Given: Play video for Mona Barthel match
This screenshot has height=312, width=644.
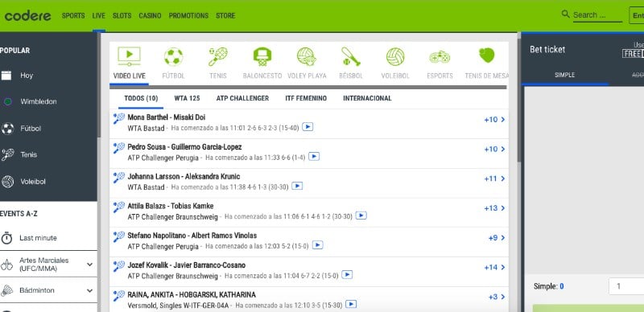Looking at the screenshot, I should [308, 127].
